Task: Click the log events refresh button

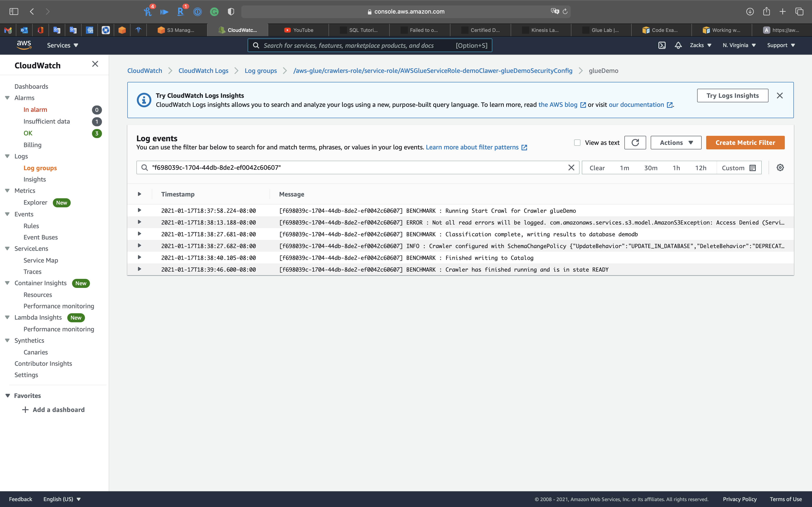Action: [635, 143]
